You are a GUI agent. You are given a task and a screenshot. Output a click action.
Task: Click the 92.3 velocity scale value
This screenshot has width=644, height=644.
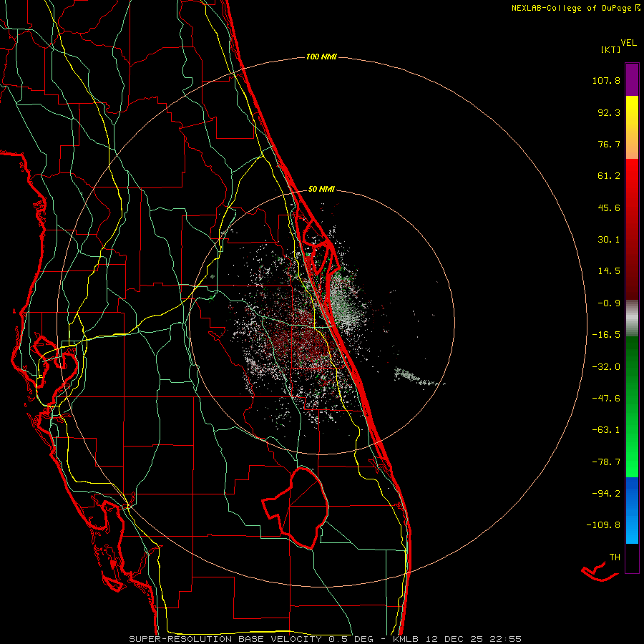[x=609, y=112]
